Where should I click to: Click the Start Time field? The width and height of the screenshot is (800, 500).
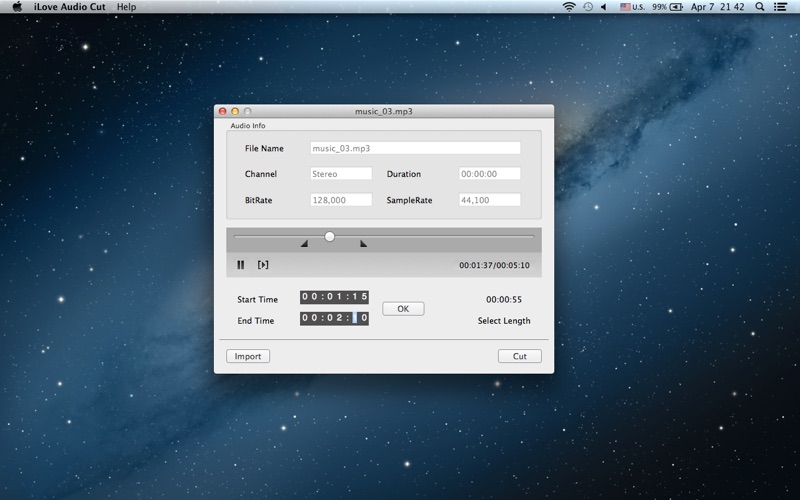click(334, 297)
